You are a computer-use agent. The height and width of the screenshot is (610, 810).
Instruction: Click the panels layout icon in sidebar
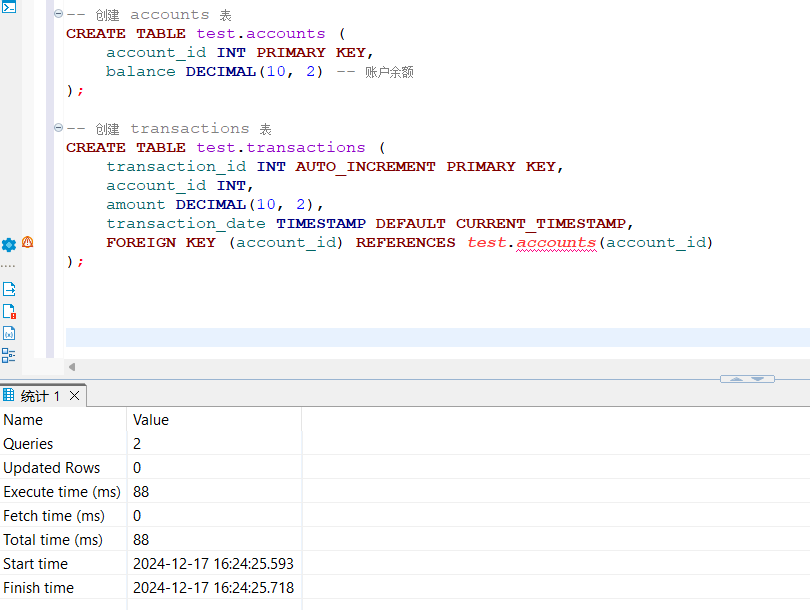pos(9,355)
